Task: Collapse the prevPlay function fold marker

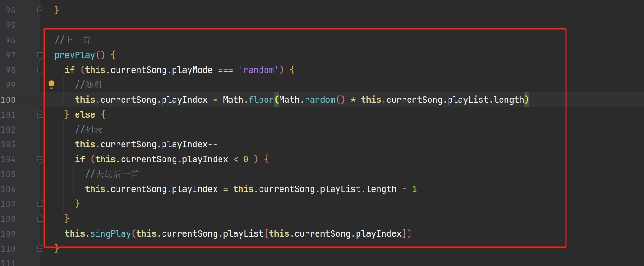Action: pyautogui.click(x=40, y=55)
